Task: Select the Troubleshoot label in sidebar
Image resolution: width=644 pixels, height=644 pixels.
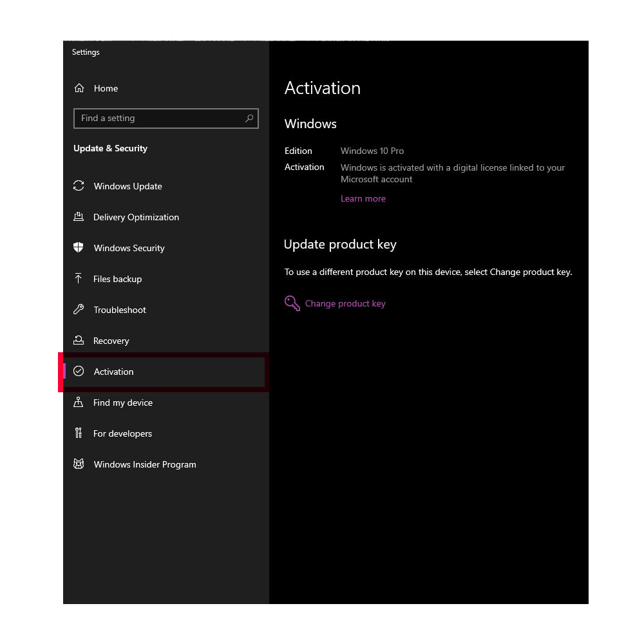Action: tap(120, 310)
